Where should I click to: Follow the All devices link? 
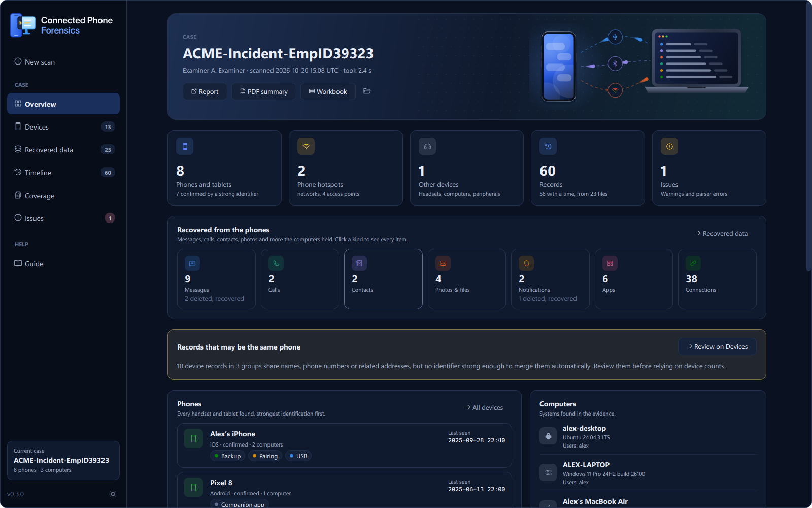[x=484, y=407]
